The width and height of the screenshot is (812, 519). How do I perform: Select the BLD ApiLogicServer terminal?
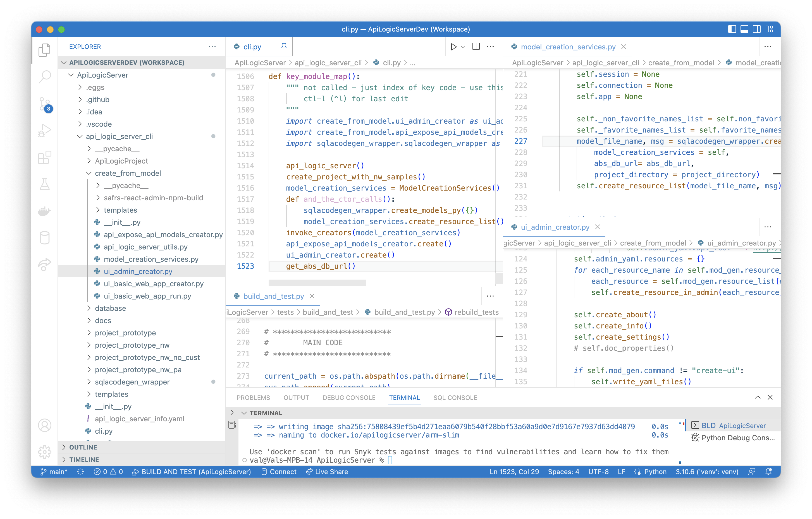click(x=733, y=425)
